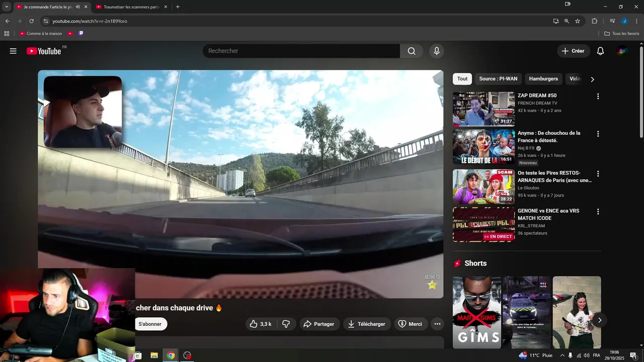Click the Partager button
The height and width of the screenshot is (362, 644).
(319, 324)
